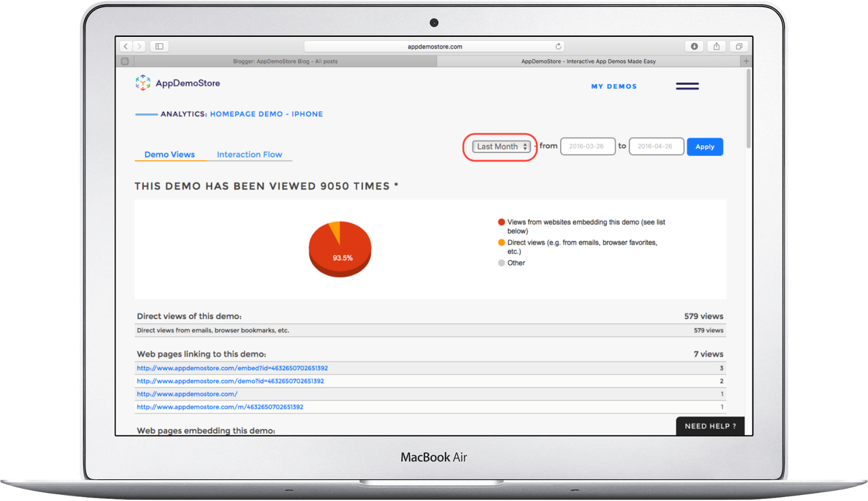Screen dimensions: 868x501
Task: Open the Last Month period dropdown
Action: tap(501, 146)
